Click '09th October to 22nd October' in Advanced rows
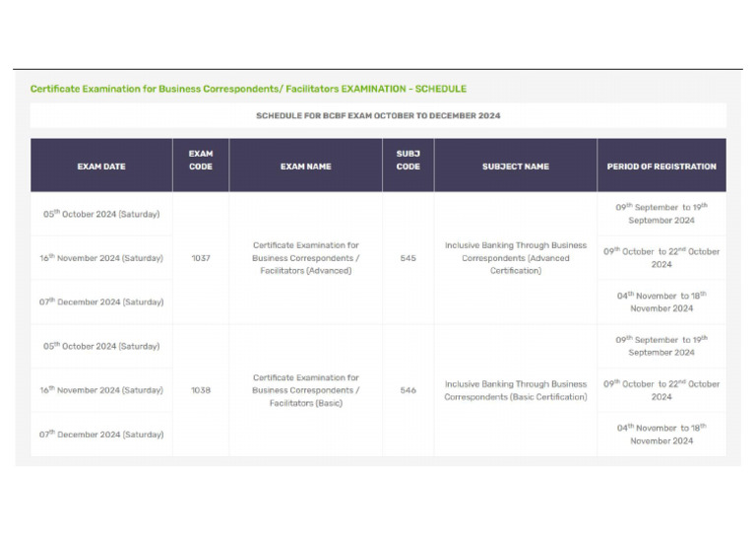 click(x=661, y=258)
